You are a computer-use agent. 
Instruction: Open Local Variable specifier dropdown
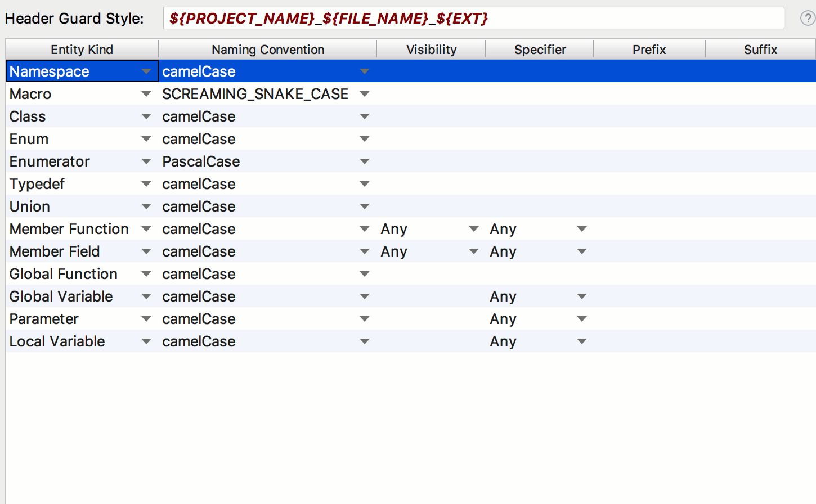(582, 341)
